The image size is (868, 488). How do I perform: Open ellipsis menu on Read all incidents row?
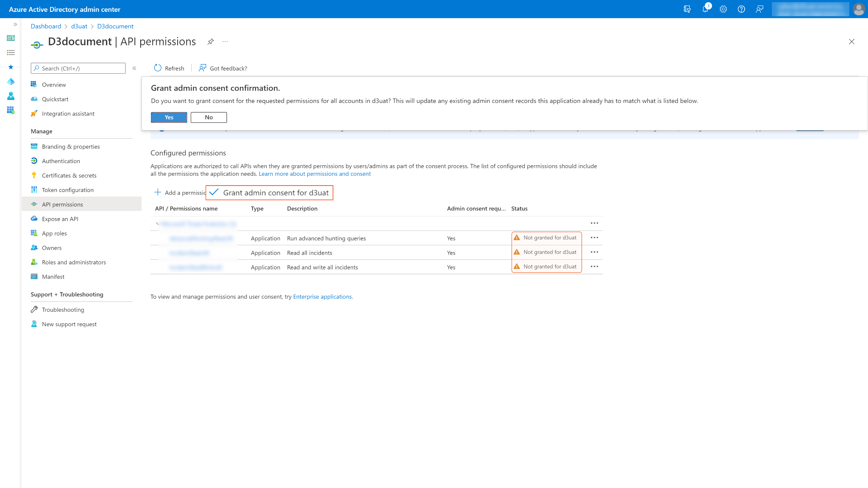pos(594,252)
